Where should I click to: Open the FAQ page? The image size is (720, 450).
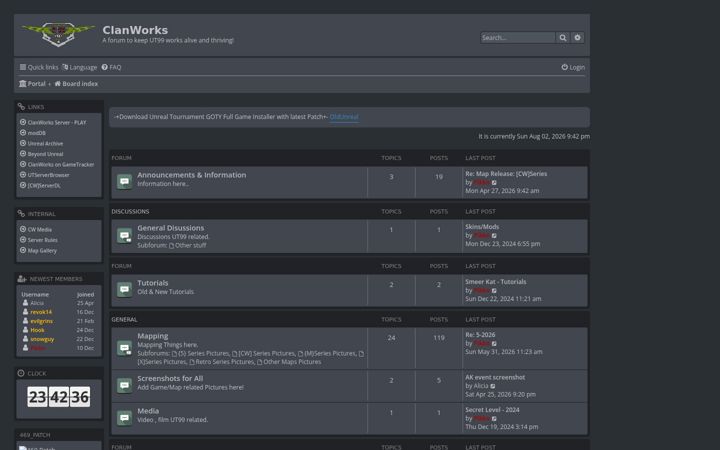(x=112, y=67)
